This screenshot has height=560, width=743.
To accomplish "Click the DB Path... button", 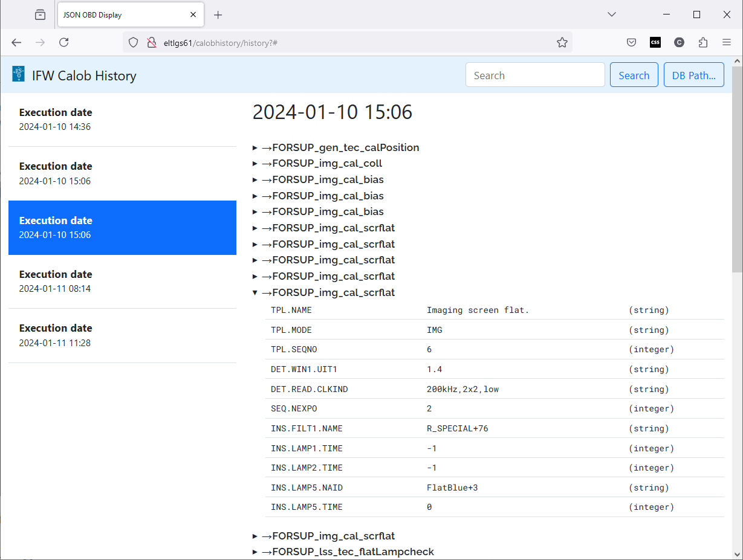I will point(693,75).
